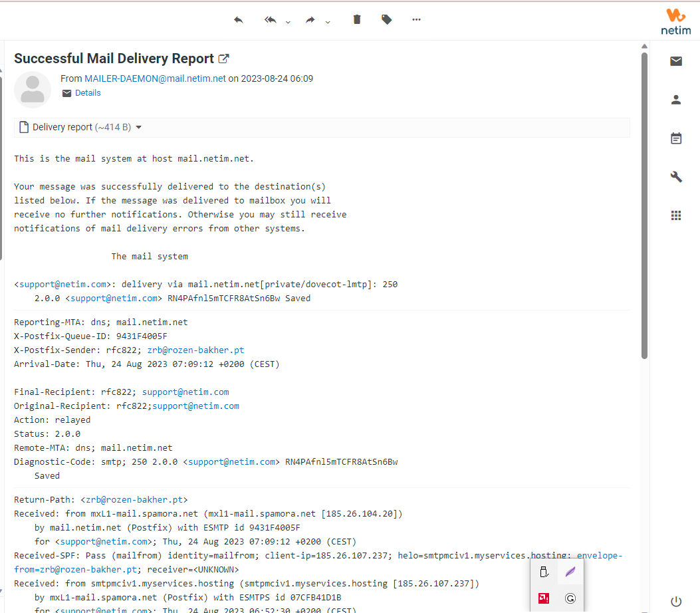
Task: Click the Netim logo
Action: pyautogui.click(x=676, y=21)
